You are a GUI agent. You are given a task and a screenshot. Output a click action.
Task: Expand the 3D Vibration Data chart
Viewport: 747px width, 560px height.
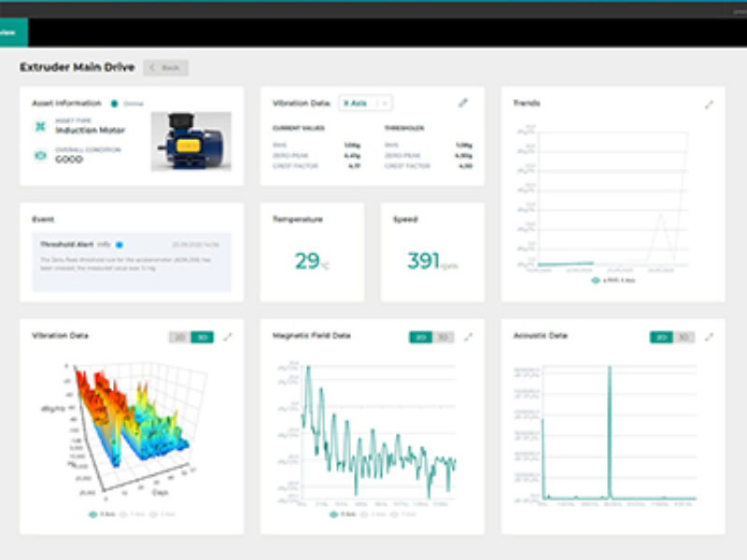point(226,338)
